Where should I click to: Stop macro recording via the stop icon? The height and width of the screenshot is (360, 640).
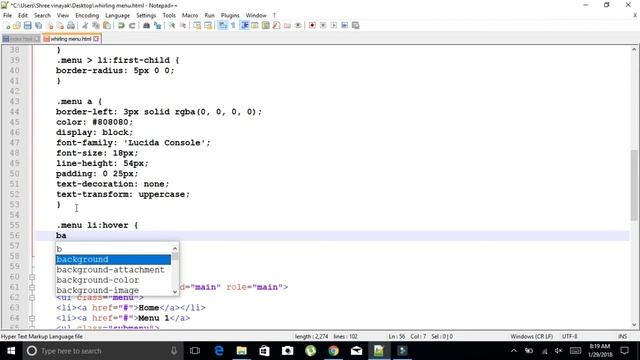323,25
